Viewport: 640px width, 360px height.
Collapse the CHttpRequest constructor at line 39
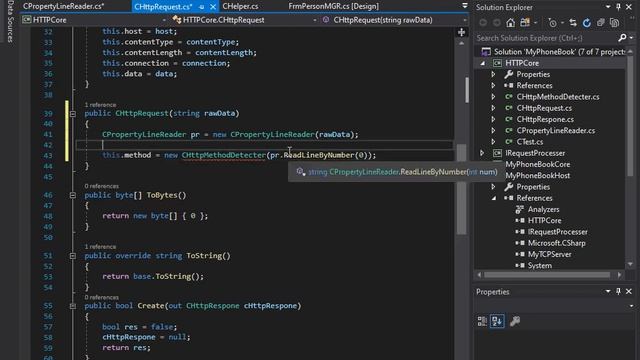(73, 113)
